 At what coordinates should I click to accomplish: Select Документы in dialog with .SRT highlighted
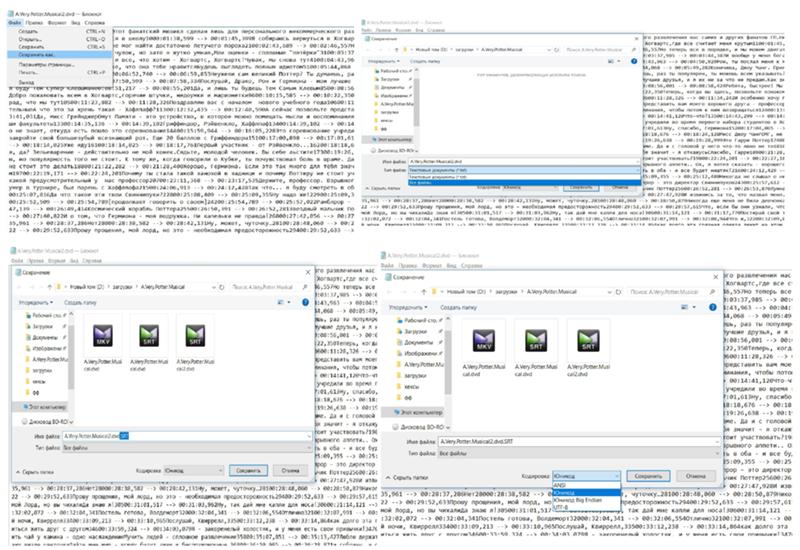(x=45, y=337)
